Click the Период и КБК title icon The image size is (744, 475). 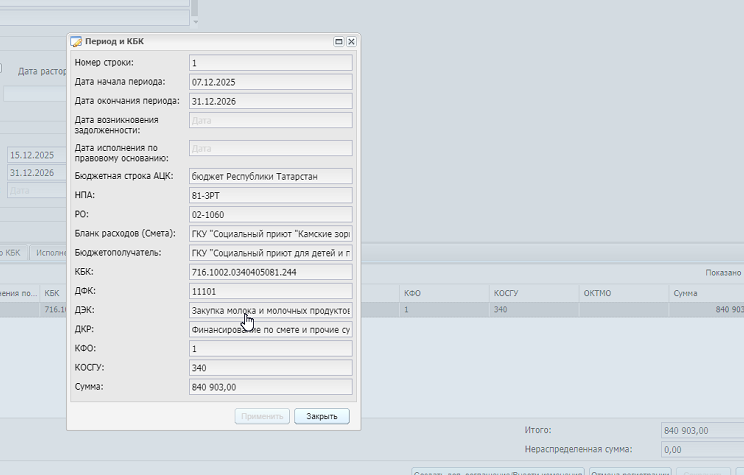(x=76, y=42)
